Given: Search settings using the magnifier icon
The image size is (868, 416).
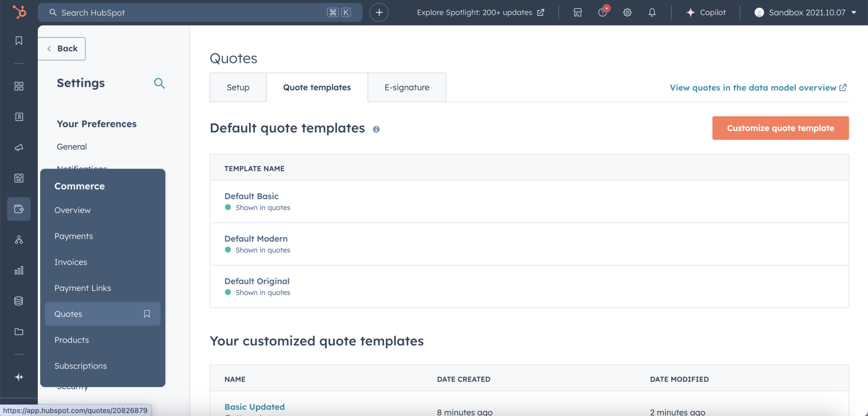Looking at the screenshot, I should 159,83.
